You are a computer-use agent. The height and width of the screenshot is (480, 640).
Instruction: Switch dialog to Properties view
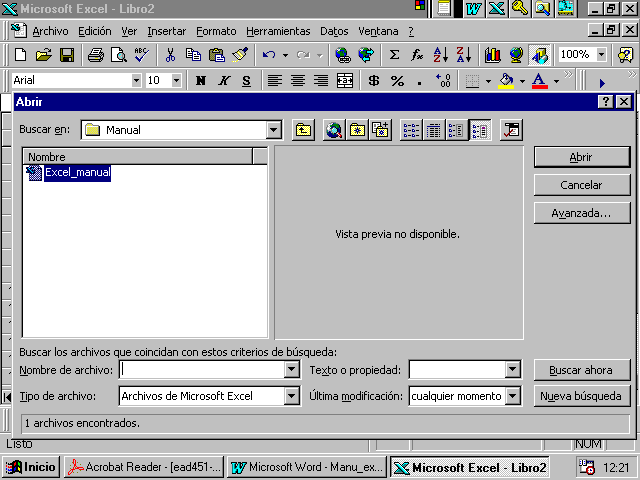[x=456, y=130]
